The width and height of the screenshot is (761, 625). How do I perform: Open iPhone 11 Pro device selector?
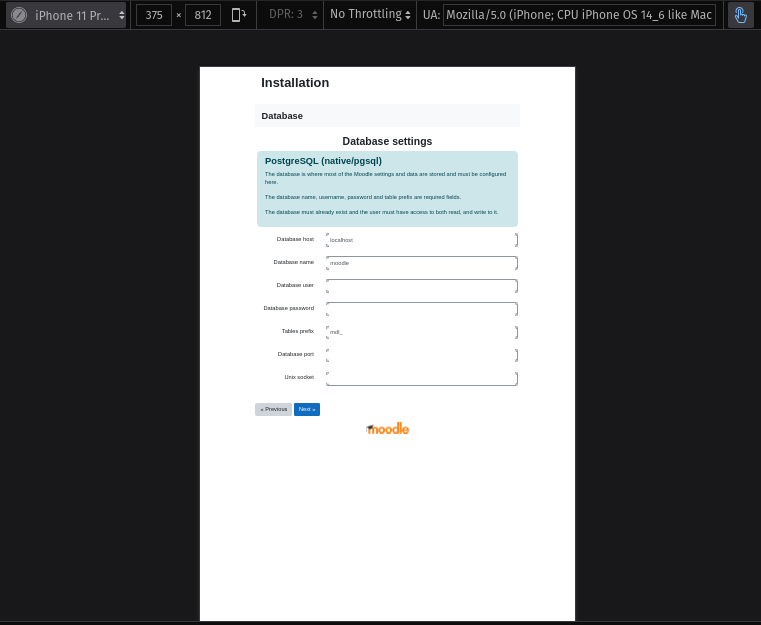click(x=66, y=15)
